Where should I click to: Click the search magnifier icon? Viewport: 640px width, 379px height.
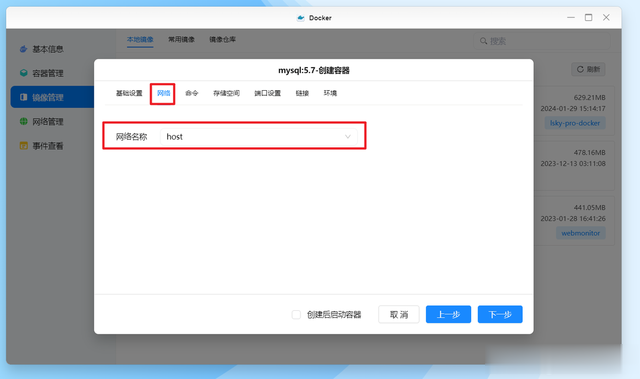[483, 41]
